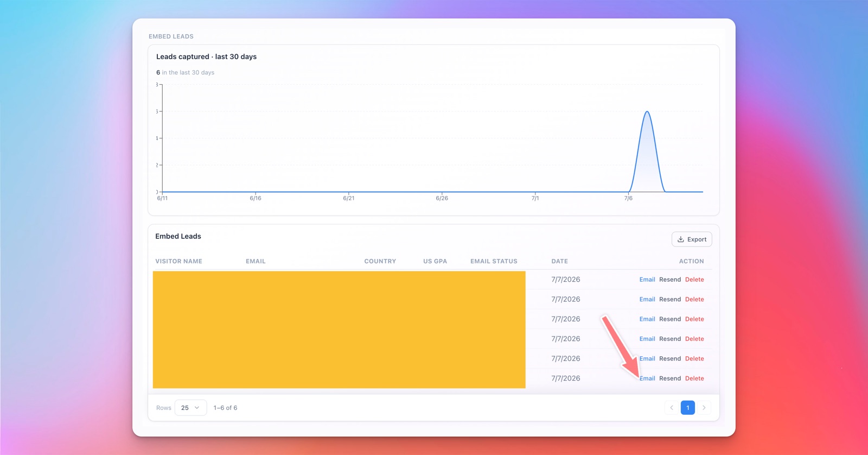Click Email link in fourth row

pos(647,339)
